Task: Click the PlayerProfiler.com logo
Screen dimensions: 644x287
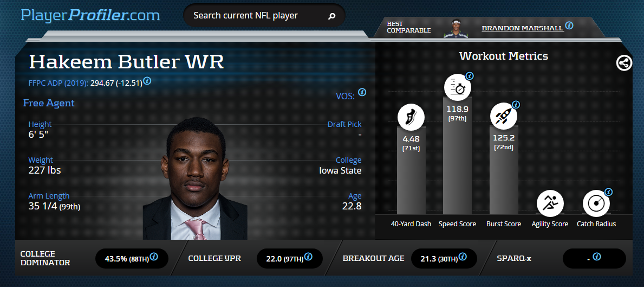Action: pos(90,15)
